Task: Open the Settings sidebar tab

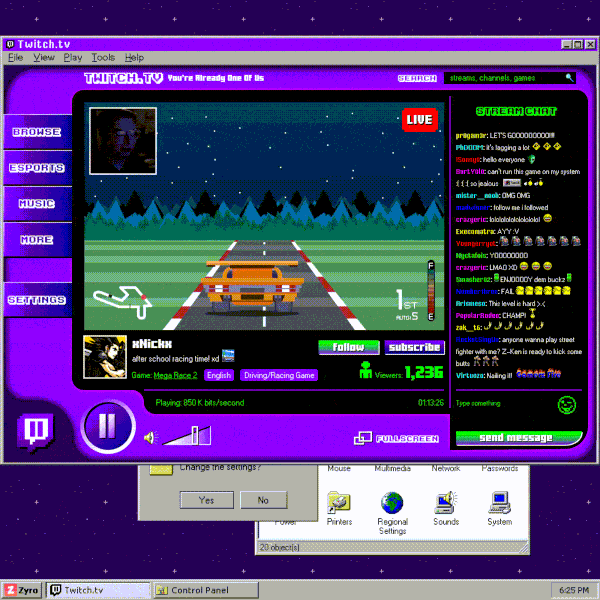Action: [x=37, y=300]
